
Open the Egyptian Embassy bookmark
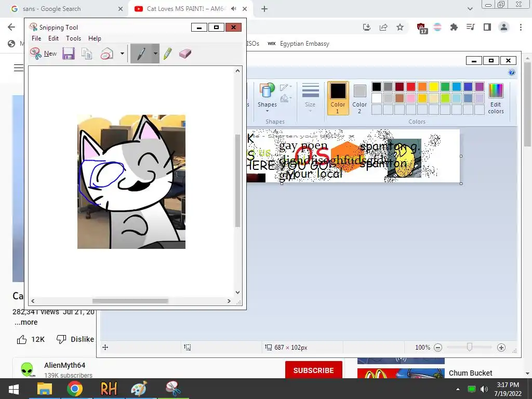coord(299,44)
